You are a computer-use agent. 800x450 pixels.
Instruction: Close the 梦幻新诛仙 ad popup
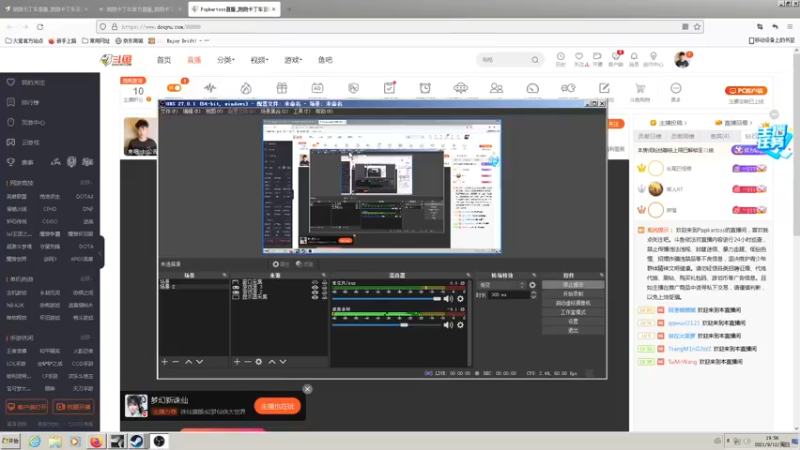pos(307,389)
